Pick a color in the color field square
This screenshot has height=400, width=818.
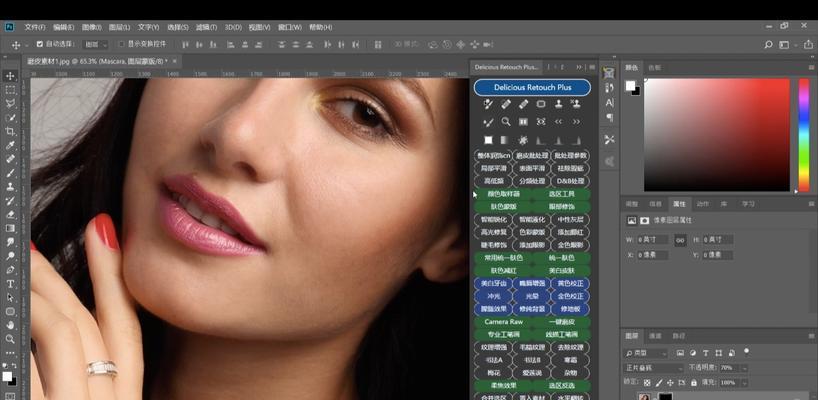pyautogui.click(x=717, y=135)
